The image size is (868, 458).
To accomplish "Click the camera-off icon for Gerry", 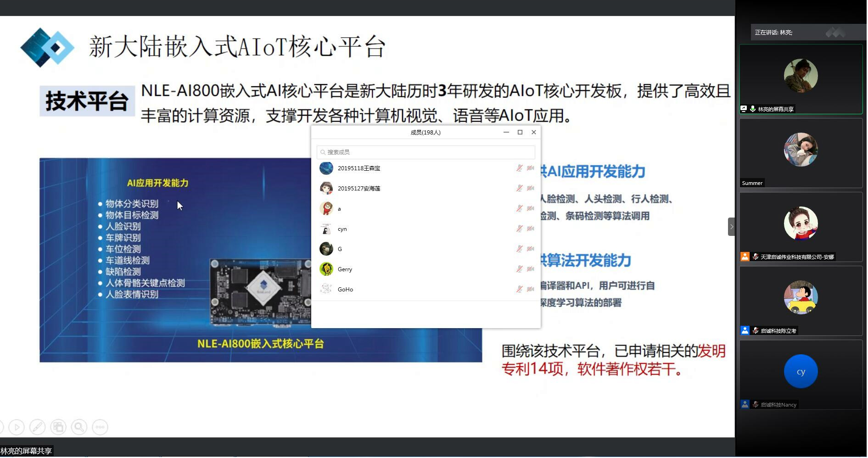I will 531,269.
